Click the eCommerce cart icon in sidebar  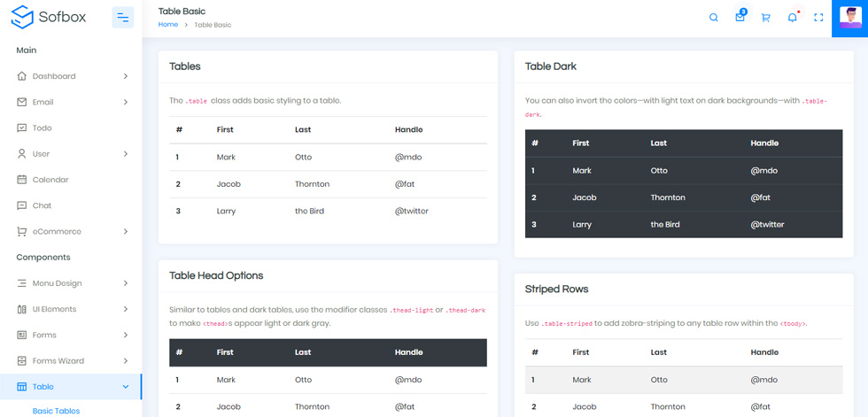coord(21,231)
